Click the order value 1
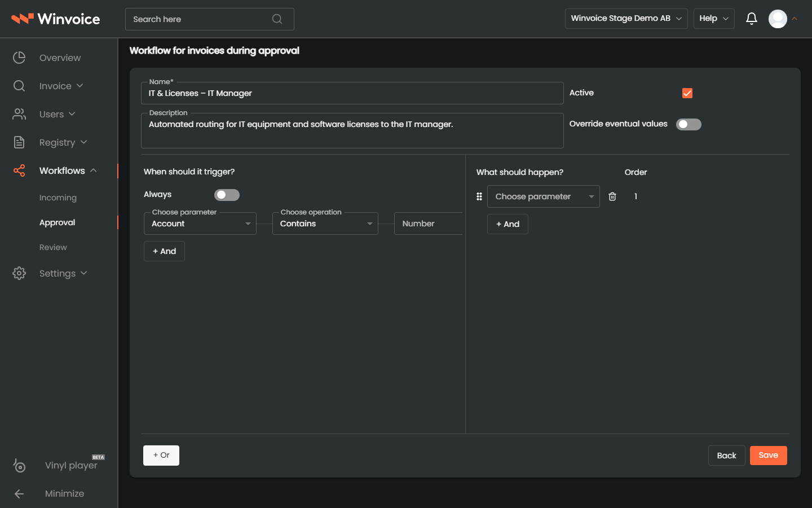Viewport: 812px width, 508px height. (x=636, y=196)
